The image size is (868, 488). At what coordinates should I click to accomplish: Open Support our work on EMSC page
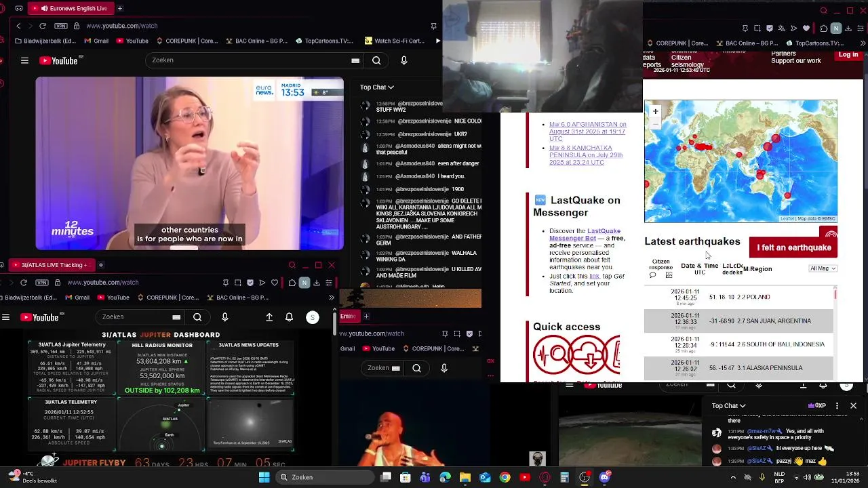point(796,61)
